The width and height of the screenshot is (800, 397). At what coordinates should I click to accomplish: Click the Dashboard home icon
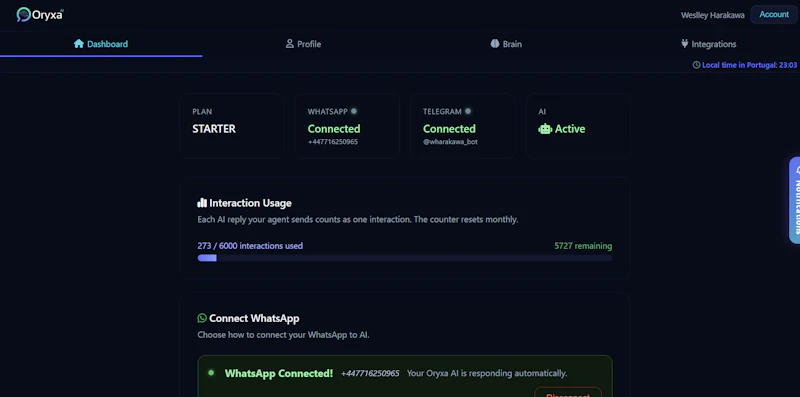point(79,44)
